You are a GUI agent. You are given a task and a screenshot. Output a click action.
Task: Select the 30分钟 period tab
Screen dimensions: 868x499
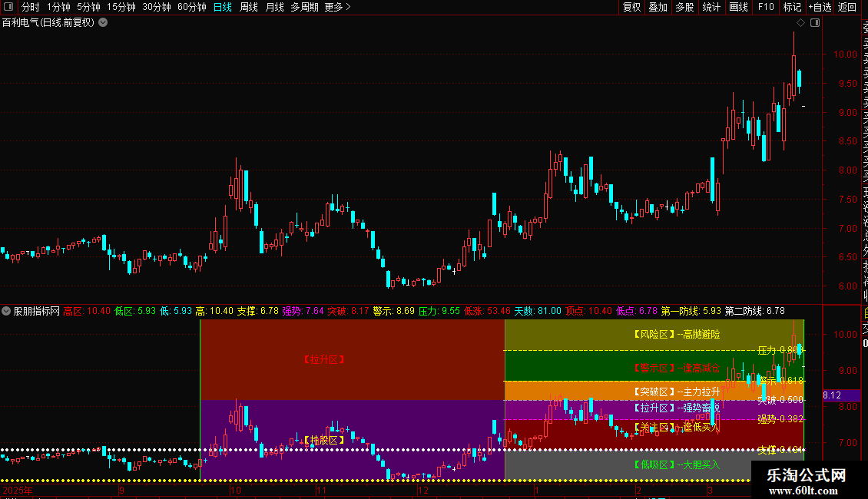click(x=157, y=7)
